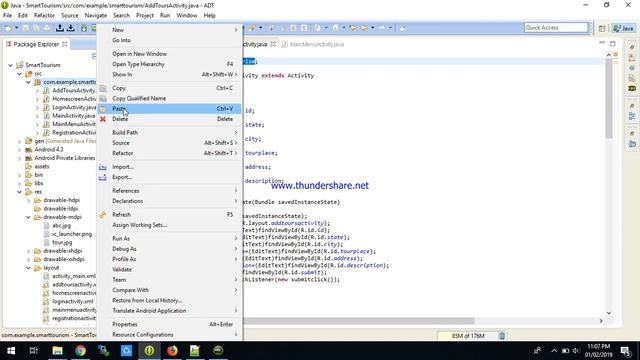Select tour.jpg file

(62, 242)
